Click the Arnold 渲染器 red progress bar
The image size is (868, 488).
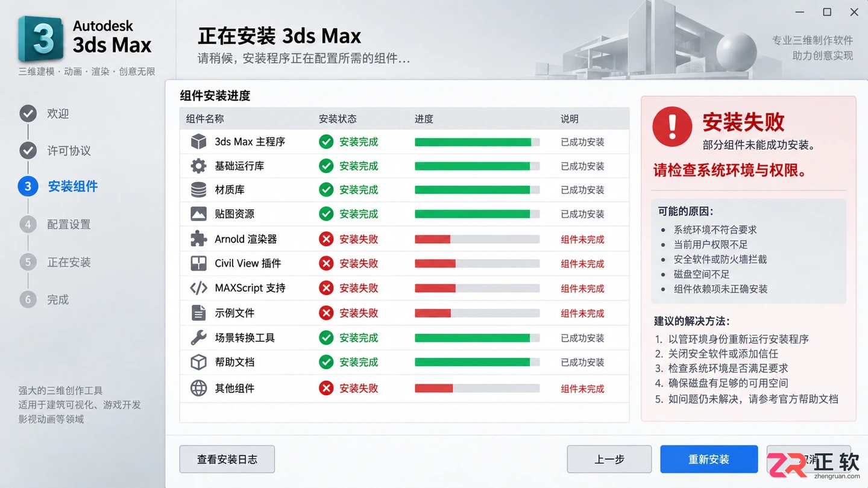click(x=477, y=239)
